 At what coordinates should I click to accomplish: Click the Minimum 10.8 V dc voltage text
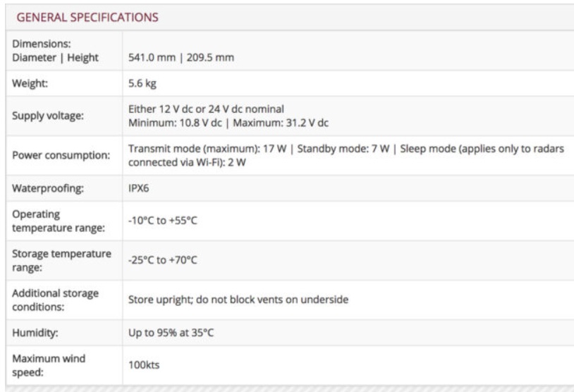point(169,123)
